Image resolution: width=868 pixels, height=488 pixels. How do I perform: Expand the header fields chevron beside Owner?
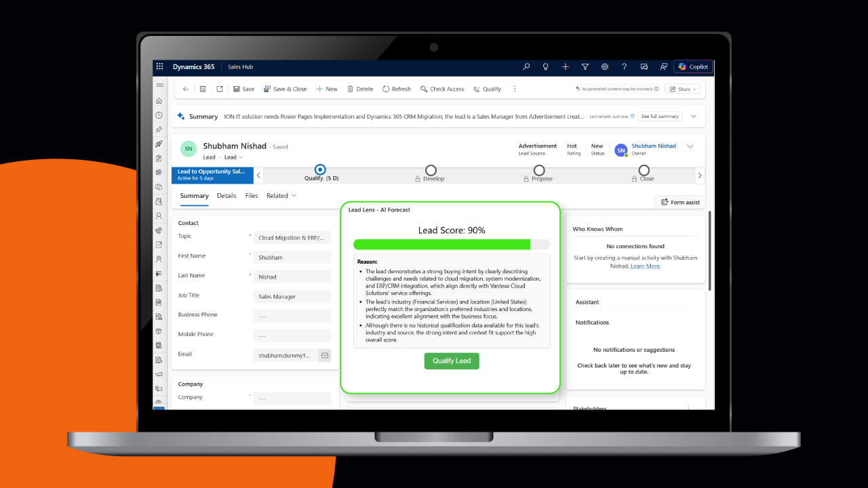(x=690, y=146)
